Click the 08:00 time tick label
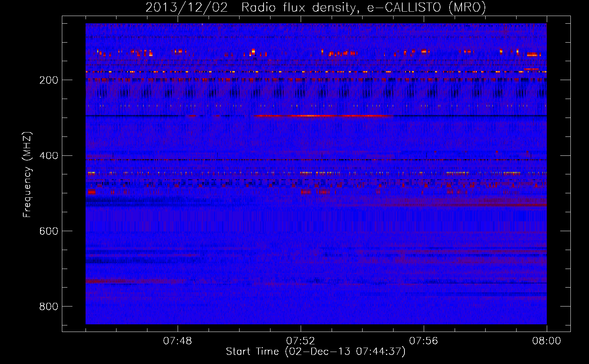The height and width of the screenshot is (364, 589). tap(547, 341)
